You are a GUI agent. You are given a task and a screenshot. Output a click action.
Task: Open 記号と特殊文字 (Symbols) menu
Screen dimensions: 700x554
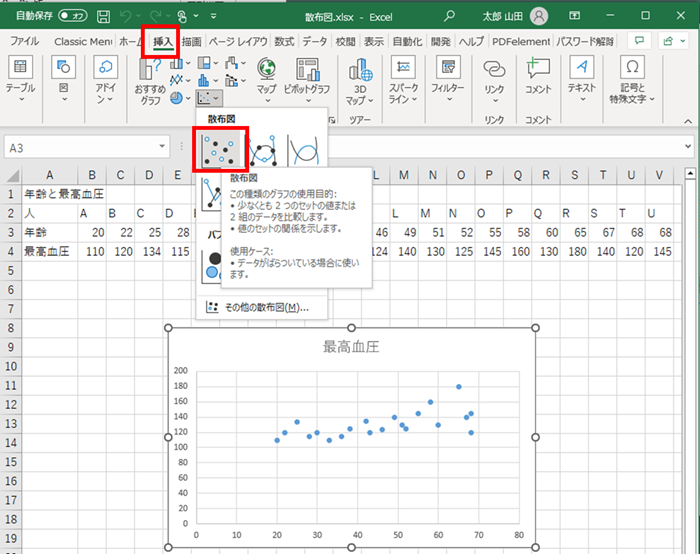point(632,79)
